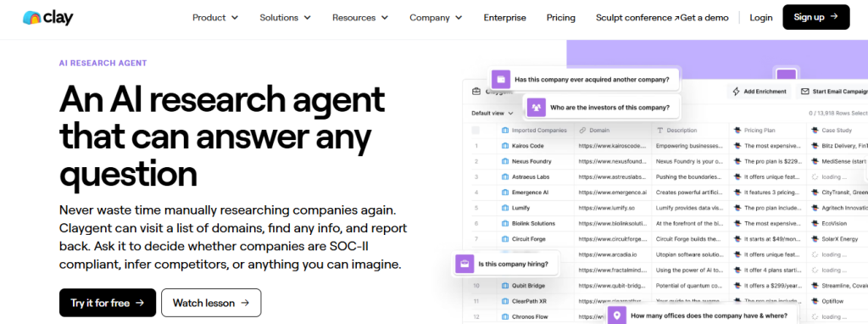Click the company icon next to Chronos Flow
The height and width of the screenshot is (324, 868).
coord(505,317)
